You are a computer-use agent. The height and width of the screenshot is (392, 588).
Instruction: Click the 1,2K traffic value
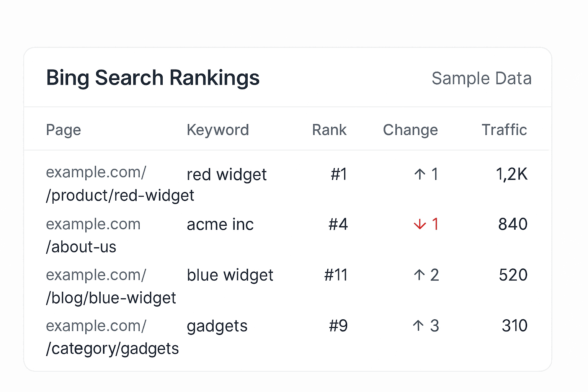point(511,175)
